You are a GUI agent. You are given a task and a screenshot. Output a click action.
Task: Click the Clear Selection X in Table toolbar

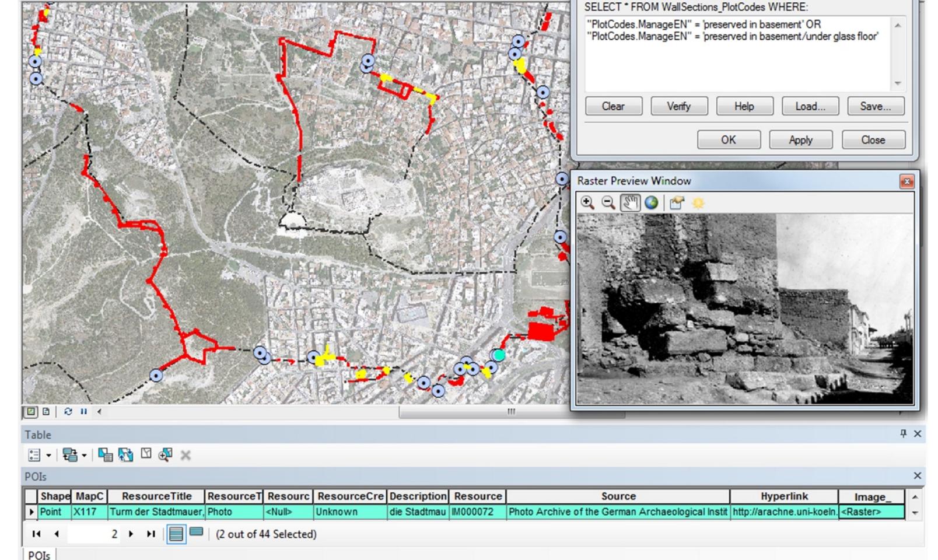point(185,455)
